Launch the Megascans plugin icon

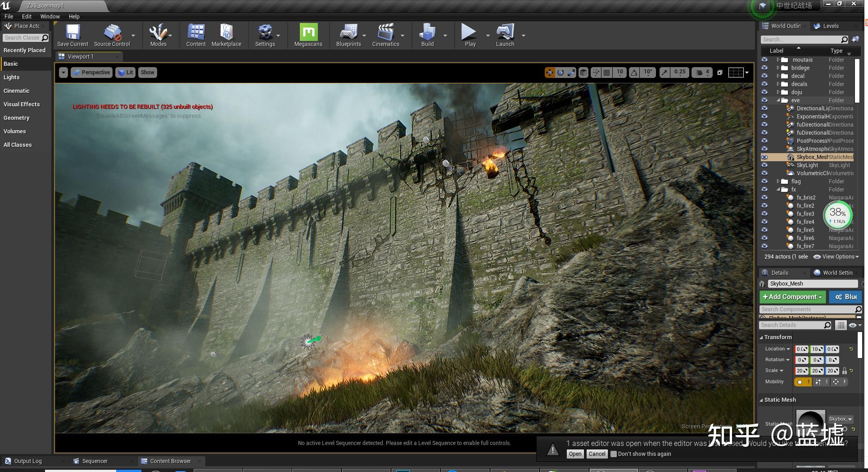click(x=308, y=35)
